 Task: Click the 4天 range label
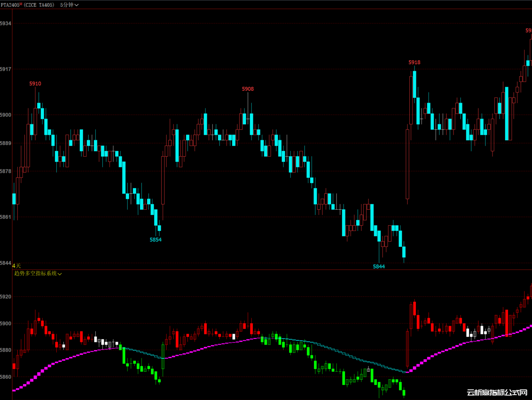tap(16, 265)
